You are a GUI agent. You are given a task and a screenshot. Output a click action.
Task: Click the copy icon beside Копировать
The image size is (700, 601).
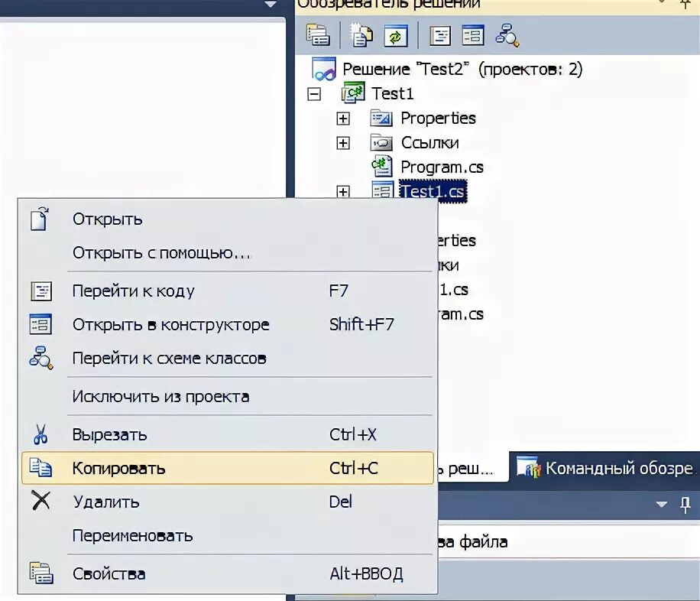point(41,467)
